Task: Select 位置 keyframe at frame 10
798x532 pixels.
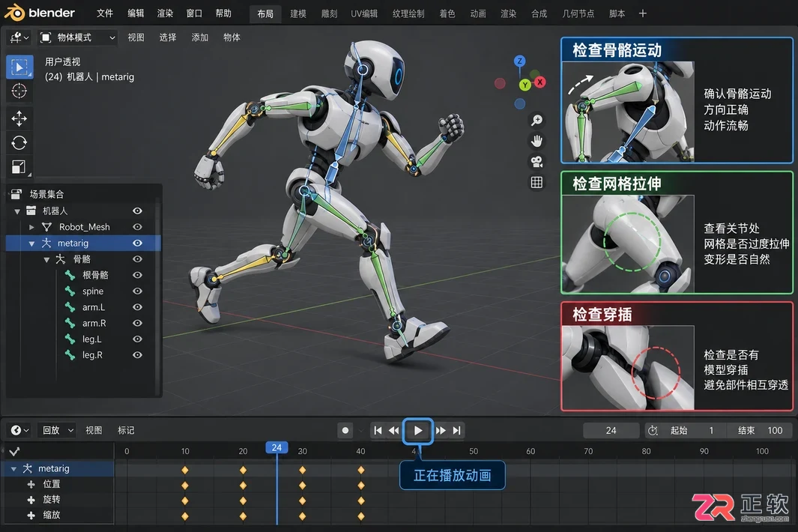Action: tap(185, 485)
